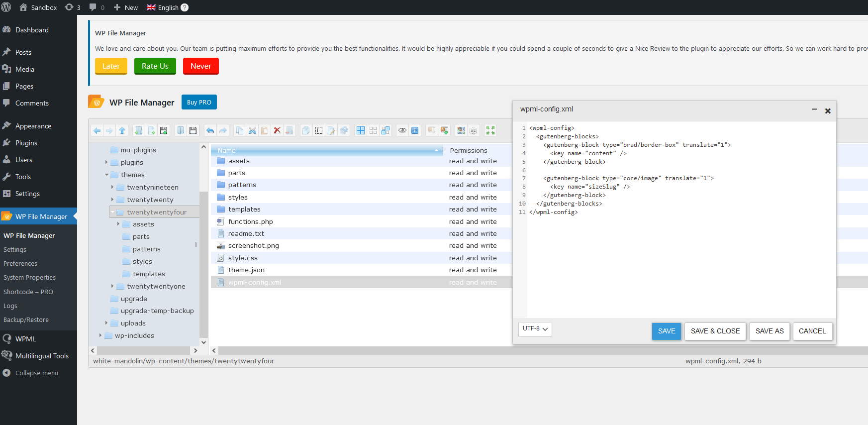Image resolution: width=868 pixels, height=425 pixels.
Task: Click the Rate Us button
Action: [x=155, y=66]
